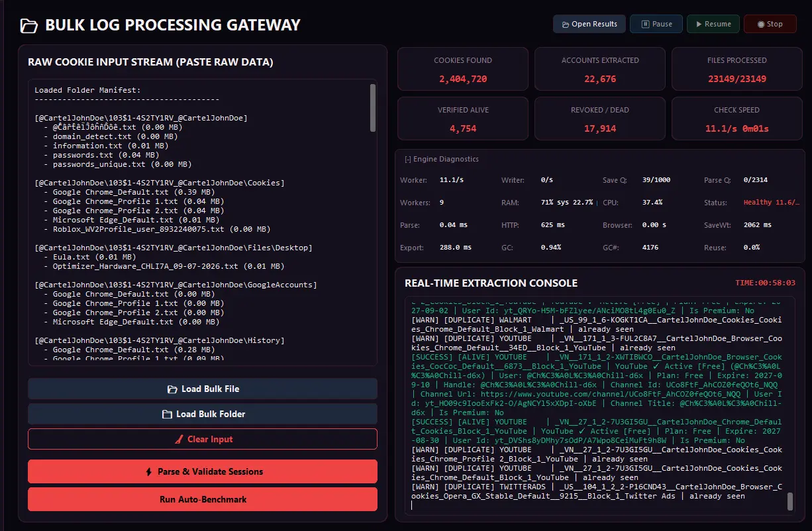Click the raw input stream scrollbar thumb

(x=373, y=108)
